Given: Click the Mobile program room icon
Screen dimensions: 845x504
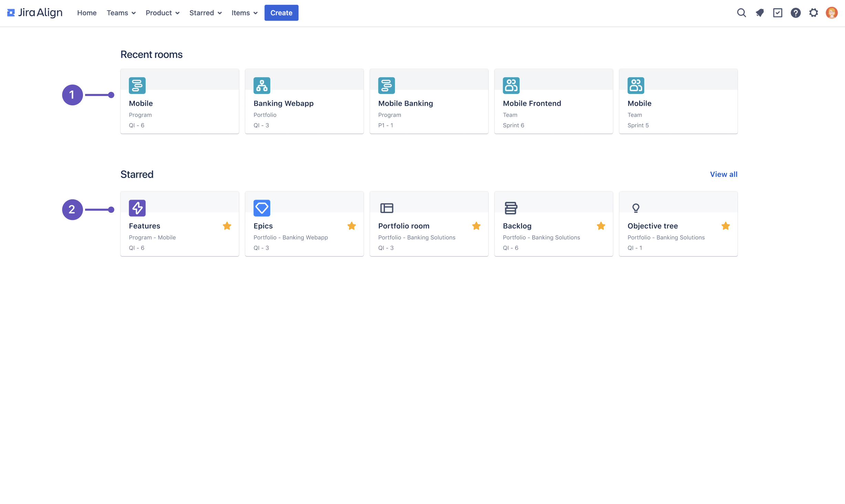Looking at the screenshot, I should [137, 85].
